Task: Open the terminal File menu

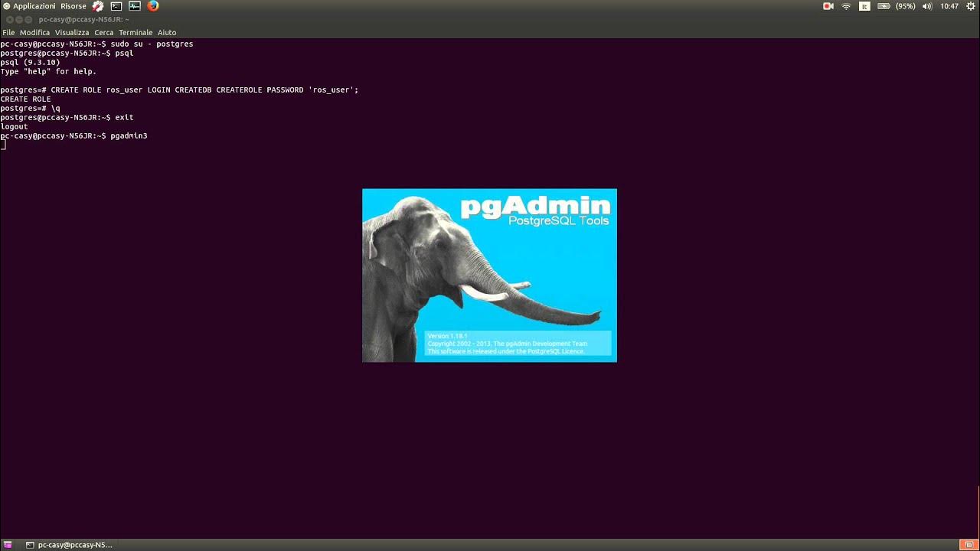Action: (x=8, y=33)
